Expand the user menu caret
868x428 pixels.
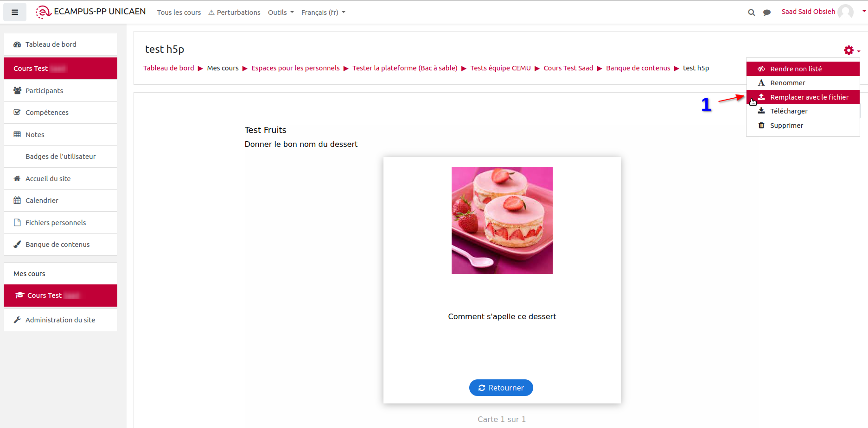864,12
